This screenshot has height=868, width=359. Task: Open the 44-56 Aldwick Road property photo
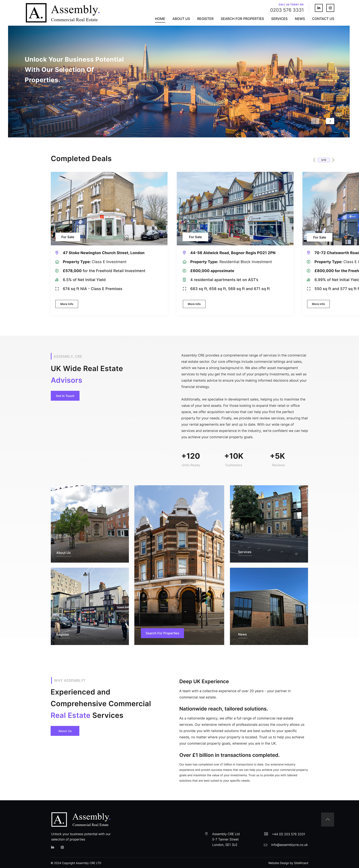(235, 209)
